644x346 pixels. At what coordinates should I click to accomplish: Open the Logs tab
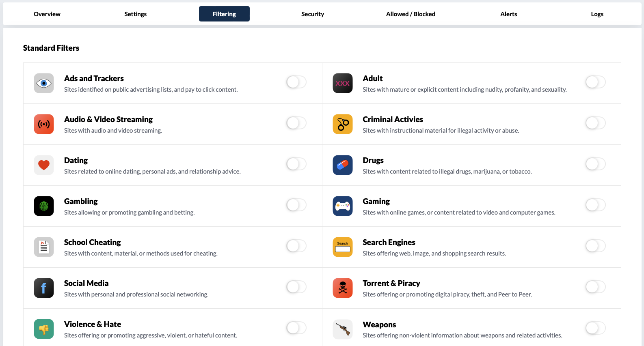click(597, 14)
